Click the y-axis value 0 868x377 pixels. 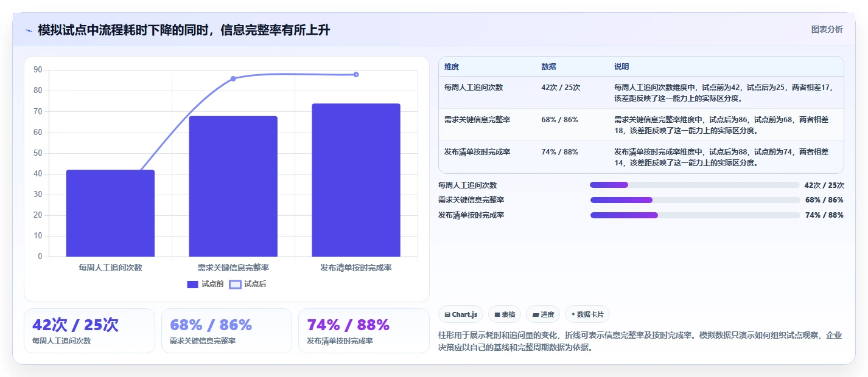40,257
